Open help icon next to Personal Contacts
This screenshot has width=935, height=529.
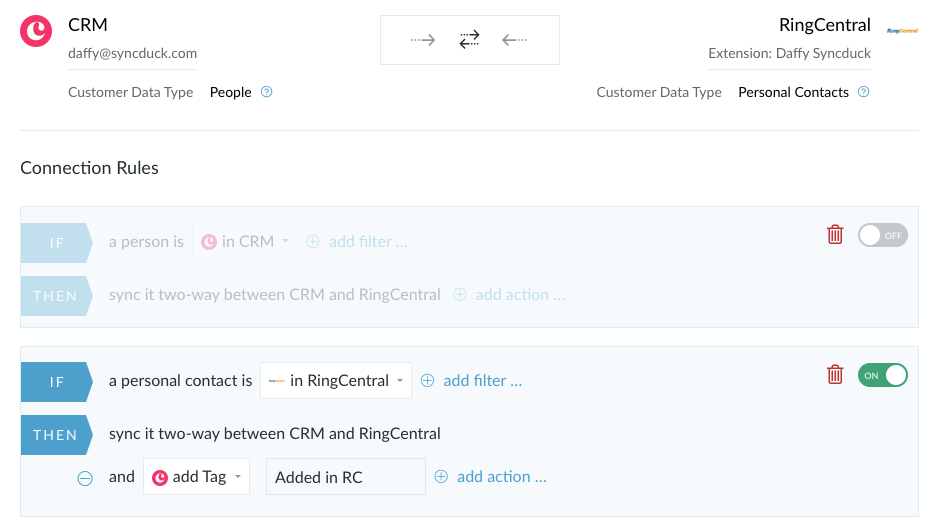(863, 92)
